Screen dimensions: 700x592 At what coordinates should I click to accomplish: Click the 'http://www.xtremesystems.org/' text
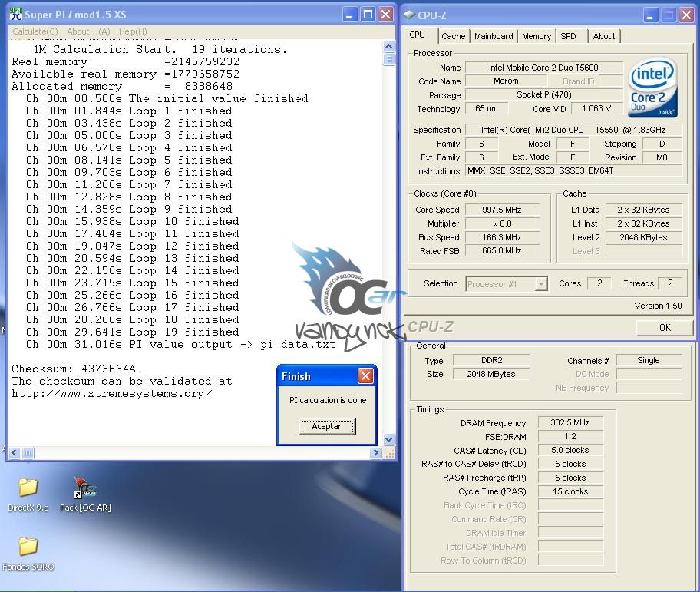(112, 394)
